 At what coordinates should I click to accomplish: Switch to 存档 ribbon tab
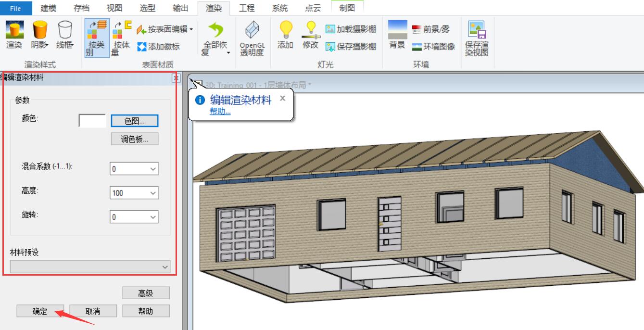[x=81, y=8]
